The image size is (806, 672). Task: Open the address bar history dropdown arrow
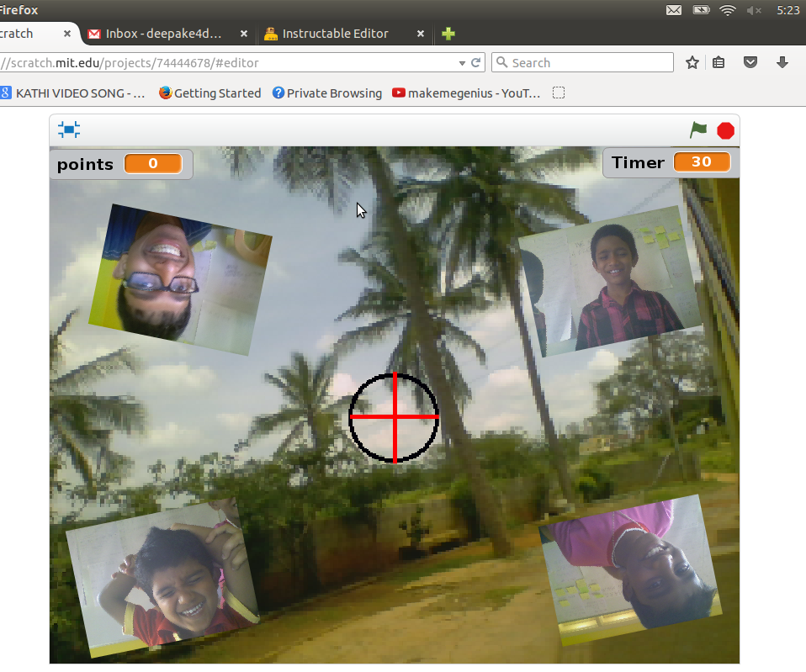click(x=461, y=62)
